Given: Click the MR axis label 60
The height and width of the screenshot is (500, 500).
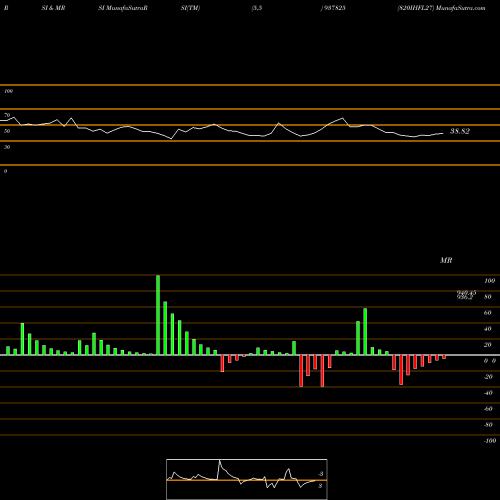Looking at the screenshot, I should click(x=488, y=313).
